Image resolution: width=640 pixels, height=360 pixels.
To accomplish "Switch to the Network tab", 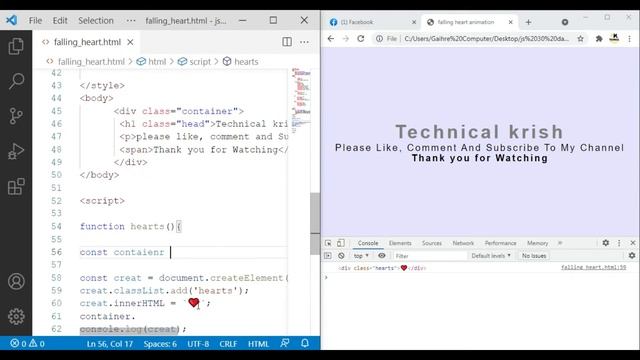I will (x=463, y=243).
